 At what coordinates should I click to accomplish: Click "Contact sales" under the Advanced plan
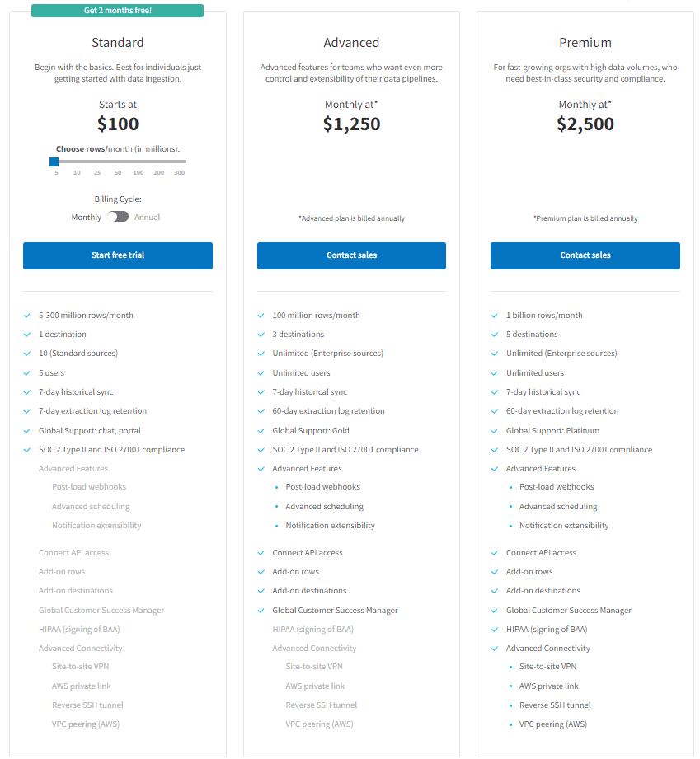(x=351, y=255)
